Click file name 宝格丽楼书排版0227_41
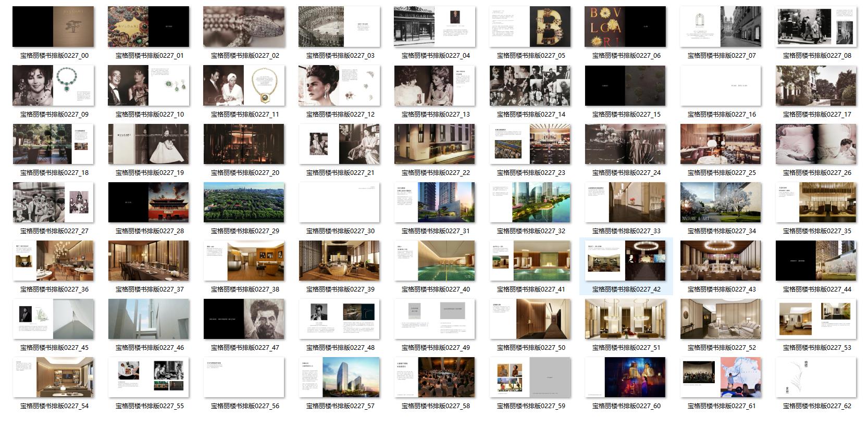Image resolution: width=868 pixels, height=429 pixels. pyautogui.click(x=531, y=289)
